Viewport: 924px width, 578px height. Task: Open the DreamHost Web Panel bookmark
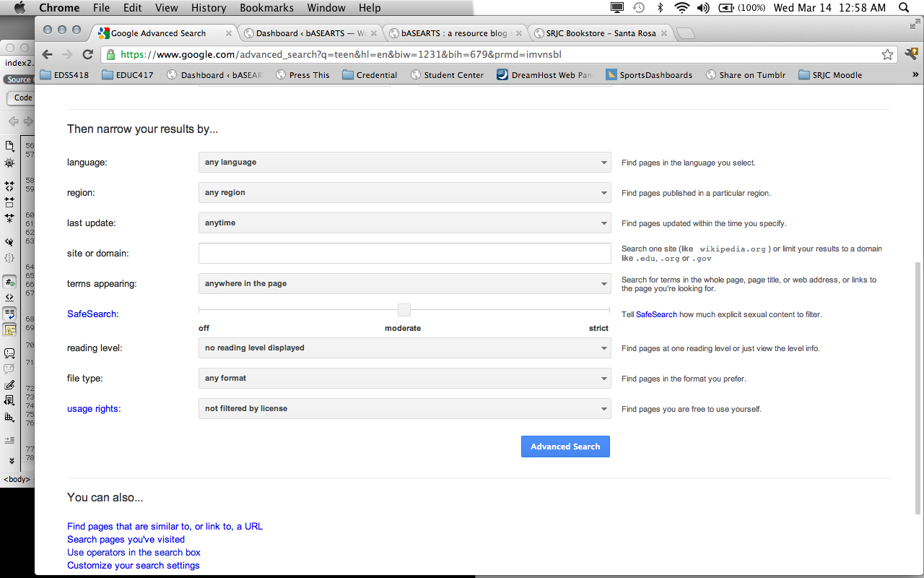click(x=546, y=74)
